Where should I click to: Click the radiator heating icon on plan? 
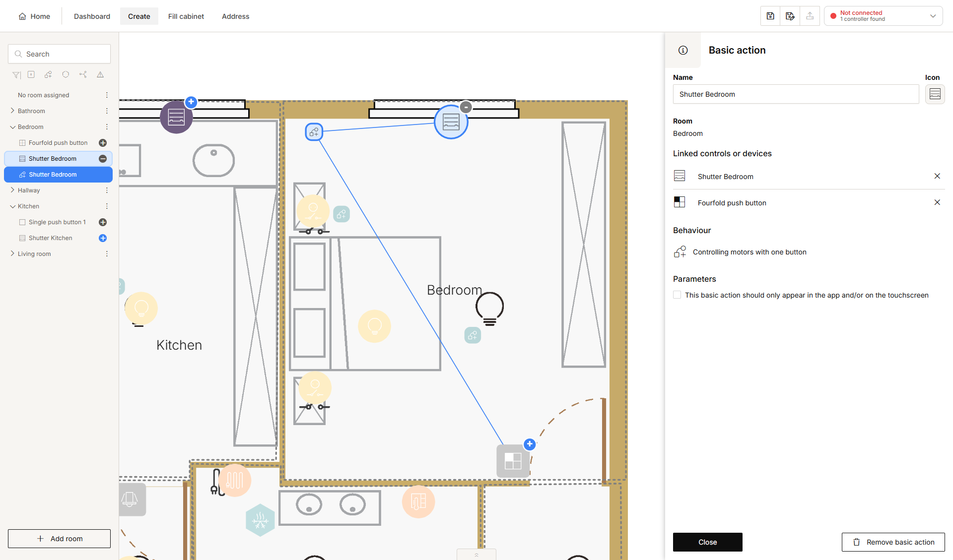pyautogui.click(x=235, y=480)
